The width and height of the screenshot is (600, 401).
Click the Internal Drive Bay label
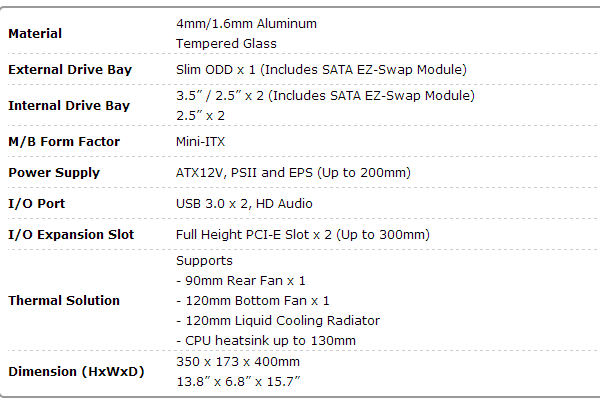tap(69, 106)
